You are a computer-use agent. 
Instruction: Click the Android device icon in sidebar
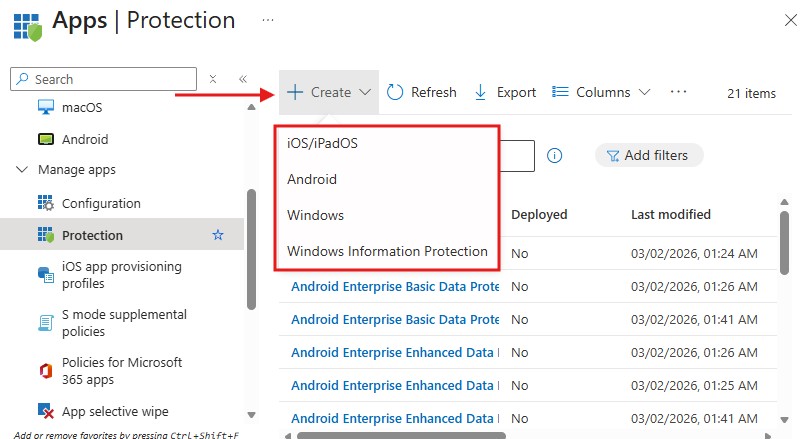(x=46, y=139)
